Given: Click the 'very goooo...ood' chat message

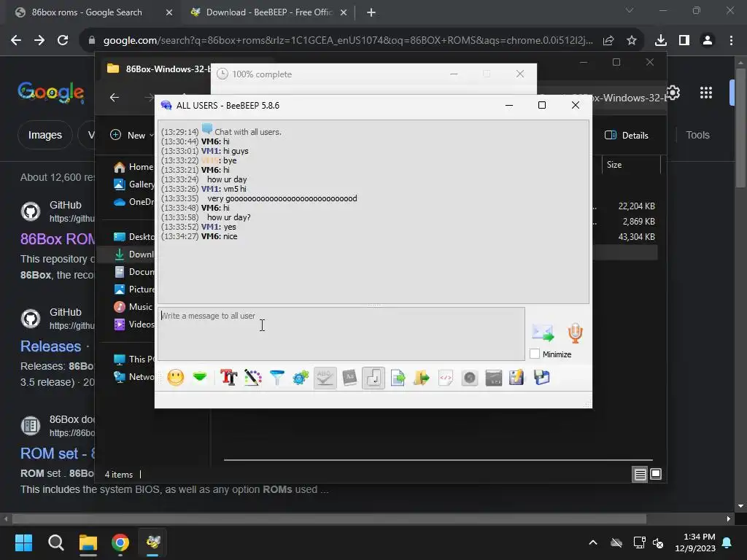Looking at the screenshot, I should tap(282, 198).
